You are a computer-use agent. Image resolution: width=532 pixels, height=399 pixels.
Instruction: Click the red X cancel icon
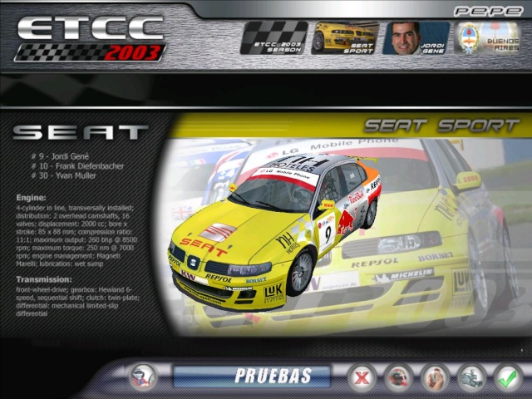tap(362, 377)
